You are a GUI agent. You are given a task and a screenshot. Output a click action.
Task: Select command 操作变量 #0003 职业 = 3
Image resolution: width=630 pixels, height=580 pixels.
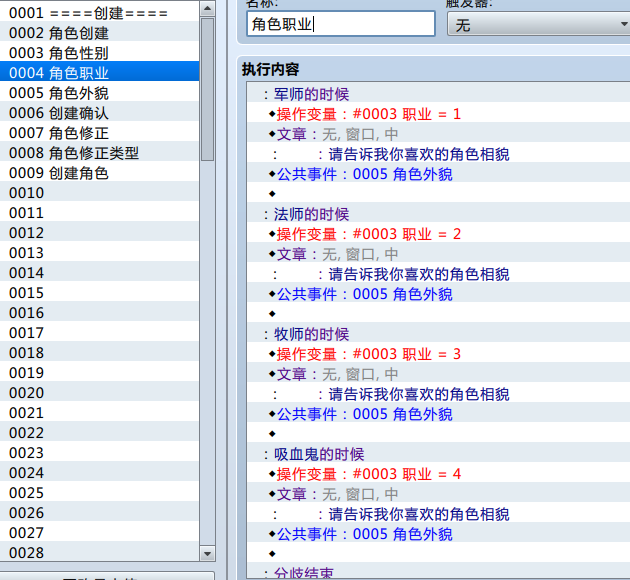[439, 354]
